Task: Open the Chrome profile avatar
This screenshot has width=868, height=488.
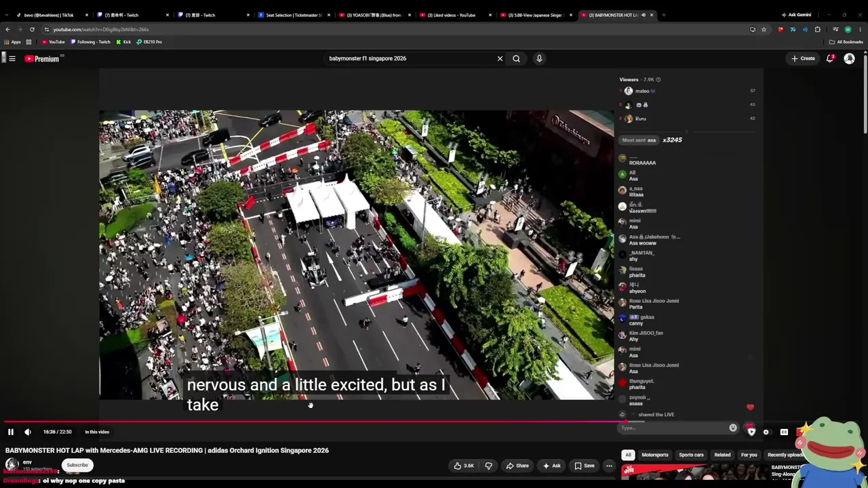Action: 848,29
